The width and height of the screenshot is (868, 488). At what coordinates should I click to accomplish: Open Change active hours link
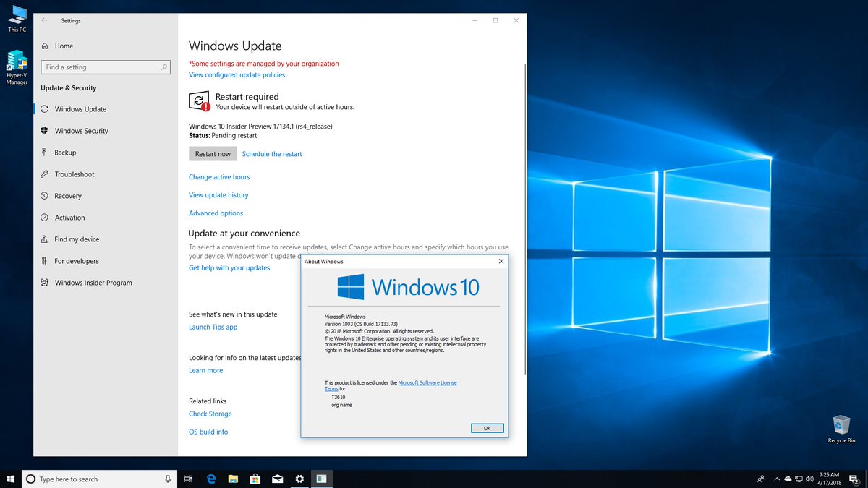(219, 177)
